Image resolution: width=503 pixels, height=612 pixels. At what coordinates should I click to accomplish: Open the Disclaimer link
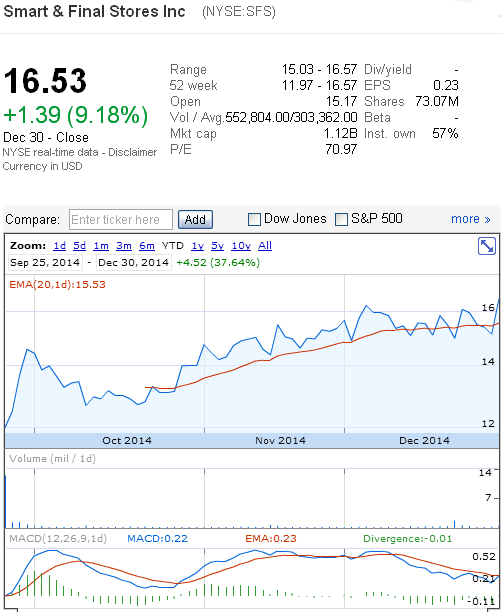point(132,152)
